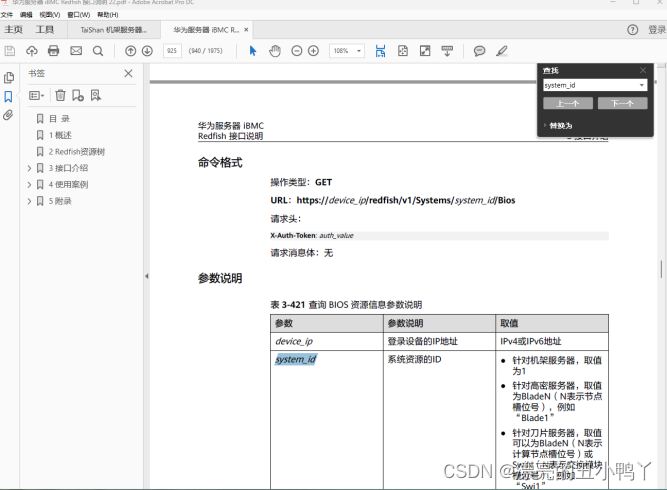Open attachments panel with paperclip icon

coord(9,116)
